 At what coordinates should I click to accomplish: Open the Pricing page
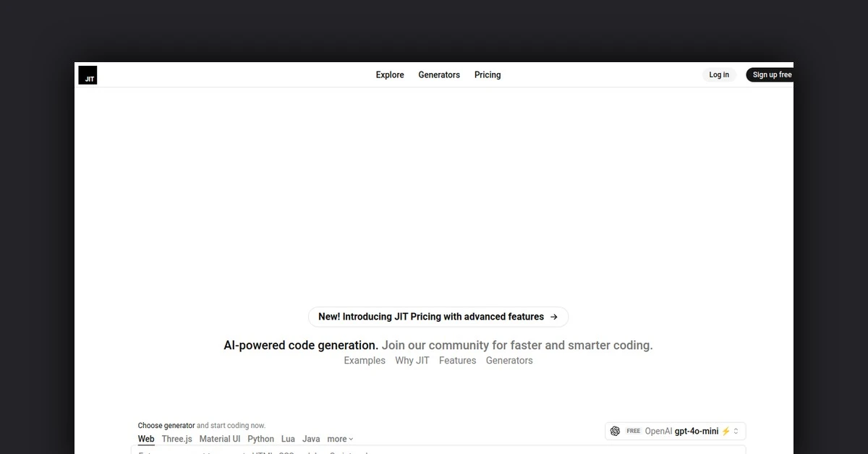click(488, 74)
